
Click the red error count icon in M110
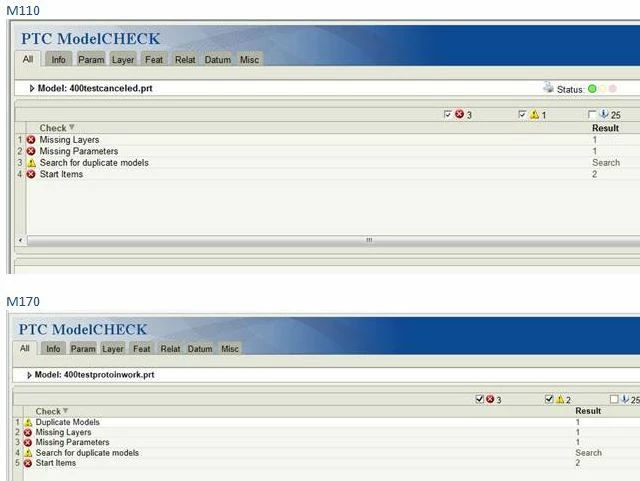coord(459,114)
